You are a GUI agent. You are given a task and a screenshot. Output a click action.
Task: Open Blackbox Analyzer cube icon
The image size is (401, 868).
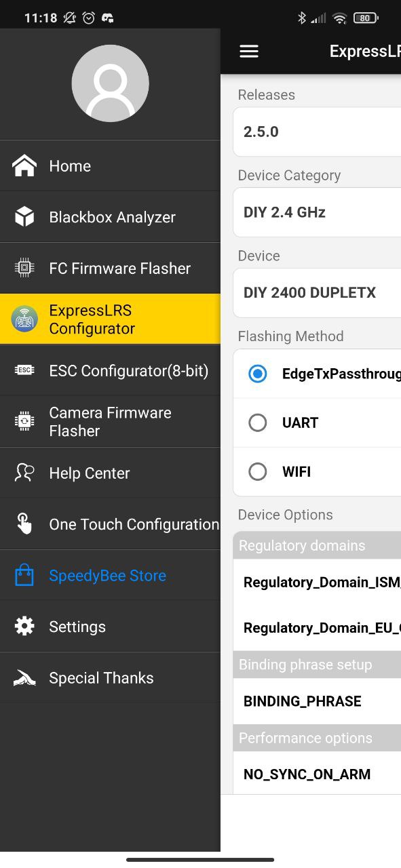click(x=24, y=217)
